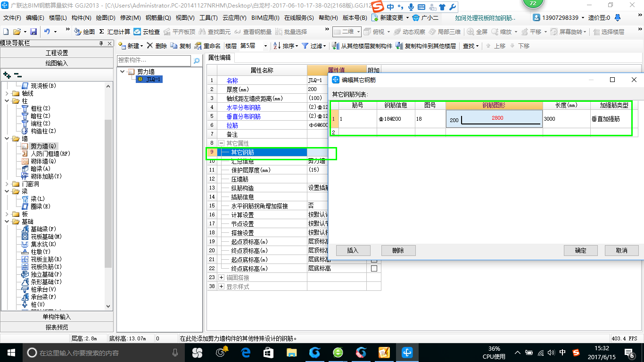644x362 pixels.
Task: Click the 搜索构件 search field
Action: click(154, 61)
